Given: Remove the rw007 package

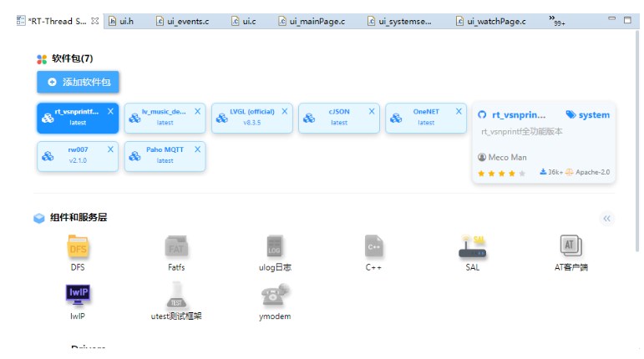Looking at the screenshot, I should 110,149.
